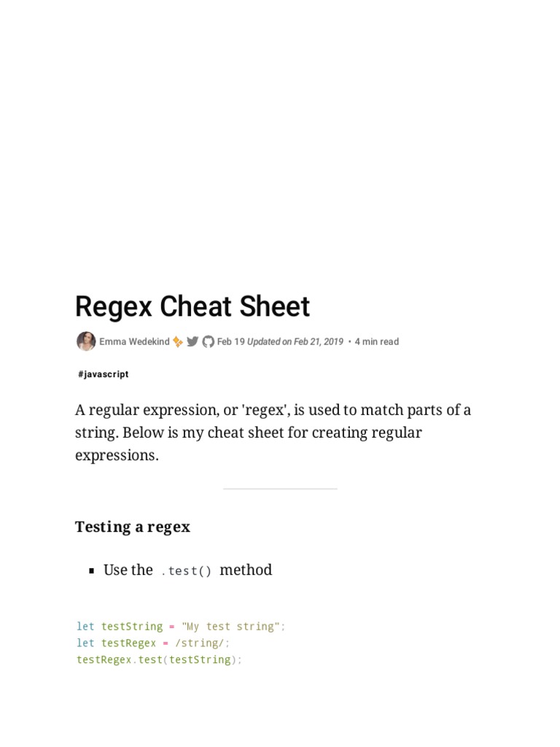The height and width of the screenshot is (747, 560).
Task: Click the intro paragraph about regular expressions
Action: (x=273, y=433)
